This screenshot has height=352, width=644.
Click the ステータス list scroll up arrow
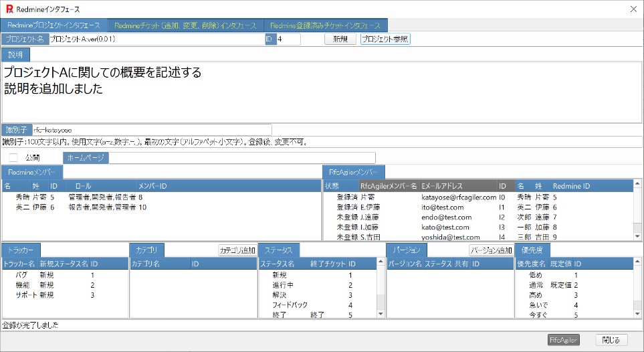(x=381, y=262)
